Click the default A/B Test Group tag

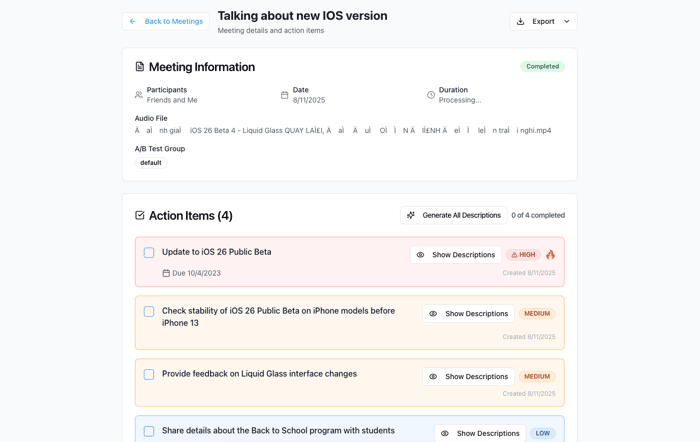tap(151, 163)
